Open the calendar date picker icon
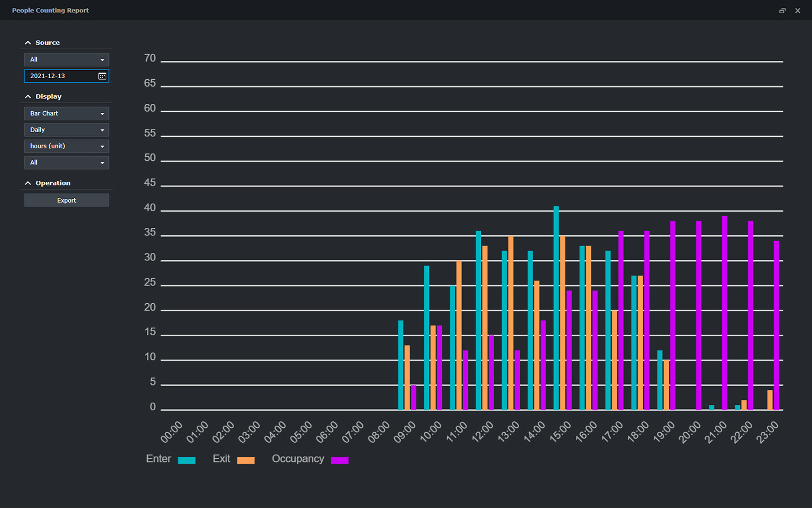Screen dimensions: 812x508 [x=101, y=76]
